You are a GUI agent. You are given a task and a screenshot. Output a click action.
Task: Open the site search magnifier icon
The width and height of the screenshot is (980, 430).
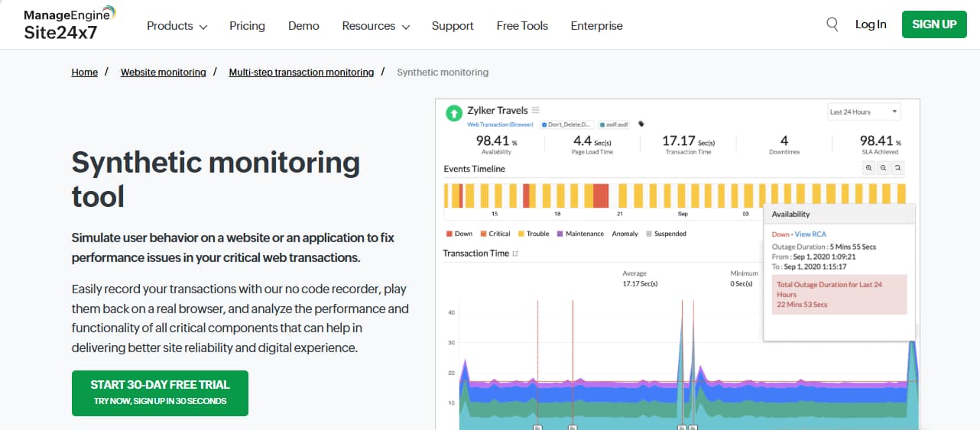832,24
